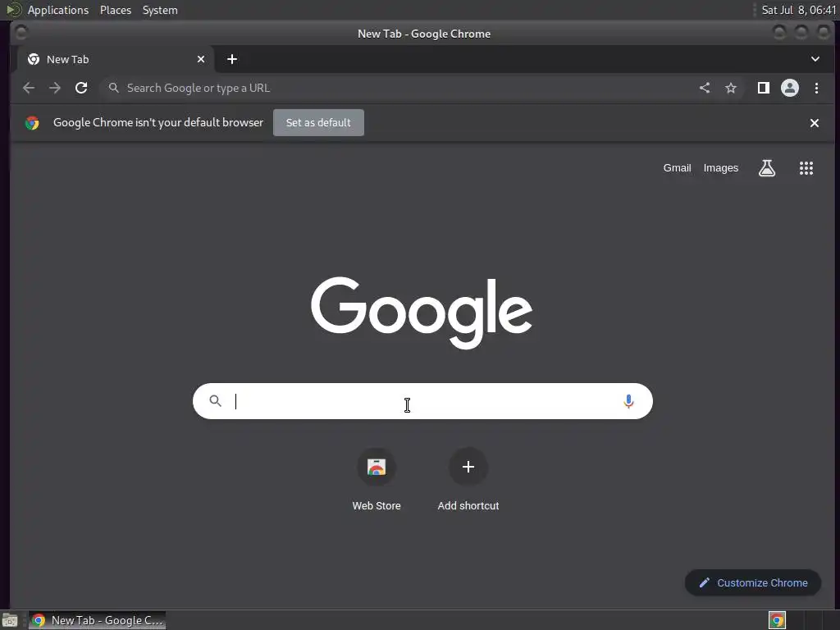The height and width of the screenshot is (630, 840).
Task: Open the Google apps grid
Action: pos(806,168)
